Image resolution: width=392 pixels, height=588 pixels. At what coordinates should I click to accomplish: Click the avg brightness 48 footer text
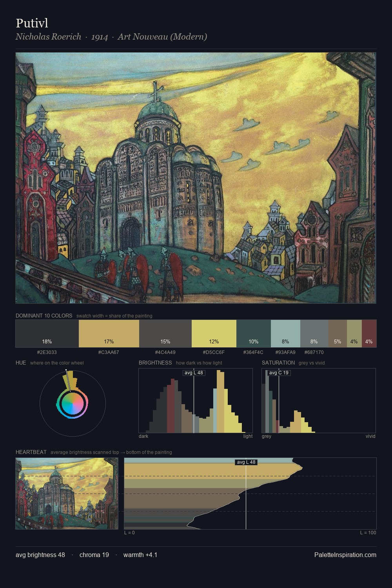(x=40, y=555)
